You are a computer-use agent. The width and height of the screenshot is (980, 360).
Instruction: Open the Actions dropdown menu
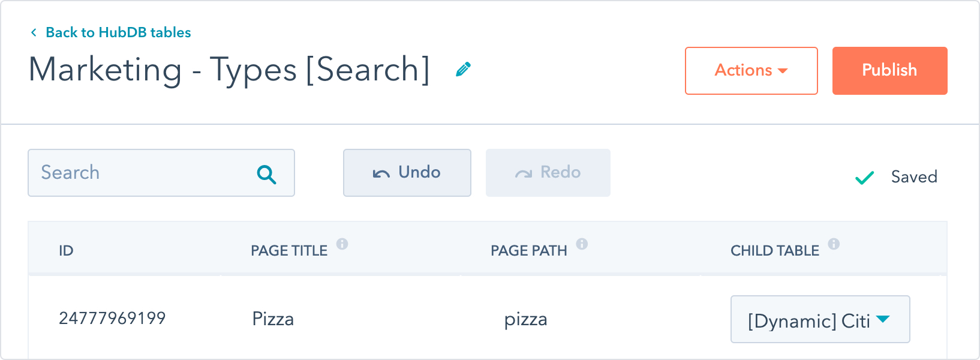[x=751, y=71]
